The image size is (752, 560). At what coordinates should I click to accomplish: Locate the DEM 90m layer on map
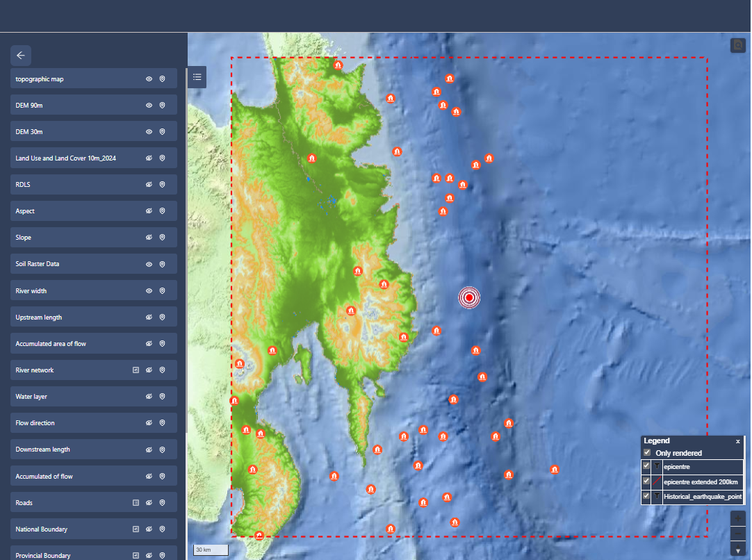tap(162, 106)
